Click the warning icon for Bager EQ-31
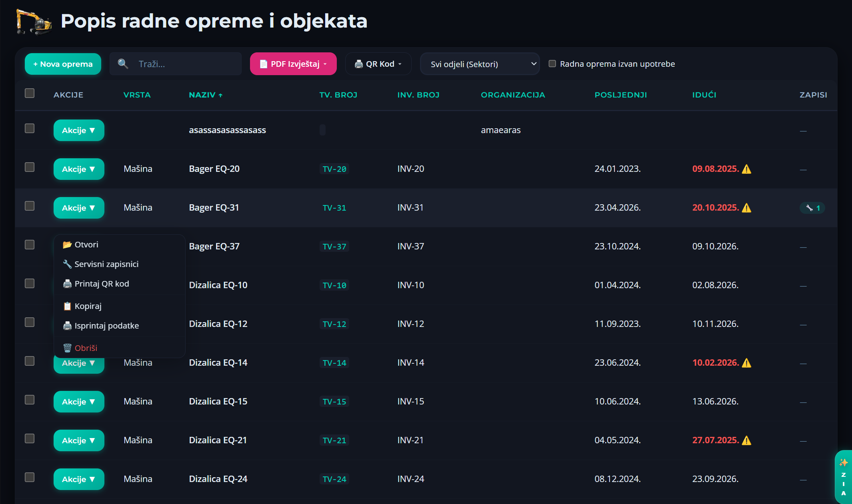Screen dimensions: 852x504 coord(746,208)
